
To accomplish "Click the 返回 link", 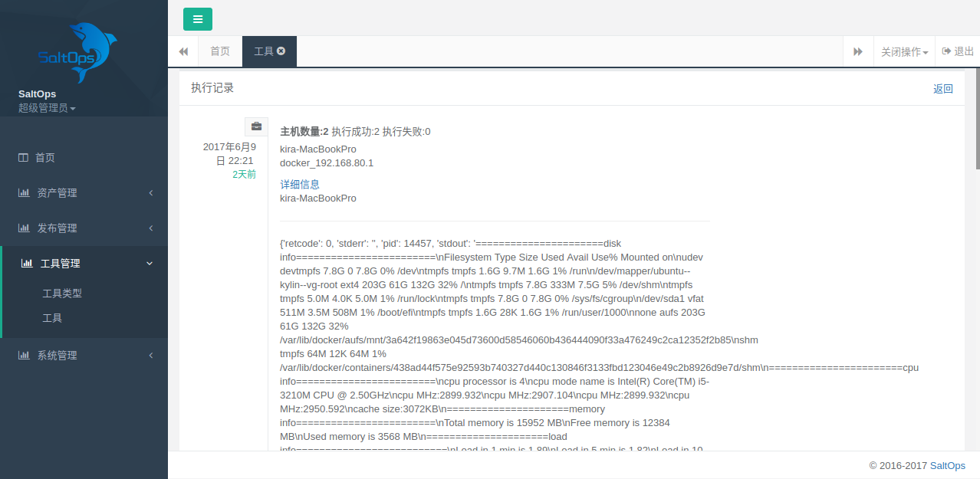I will [943, 89].
